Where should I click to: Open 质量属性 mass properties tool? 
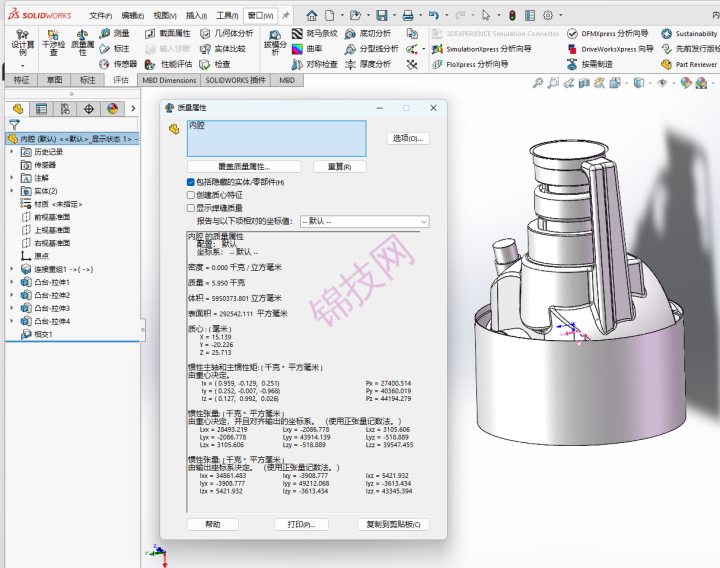pos(82,43)
